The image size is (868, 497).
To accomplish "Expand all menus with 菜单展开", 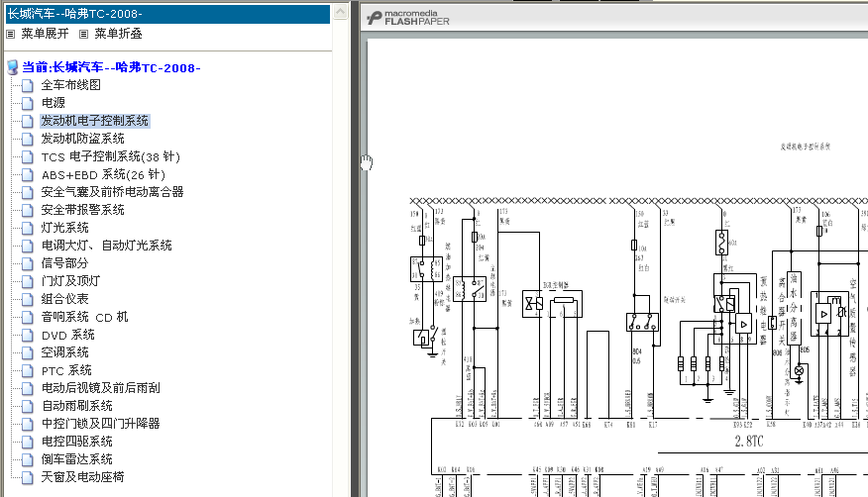I will (x=45, y=34).
